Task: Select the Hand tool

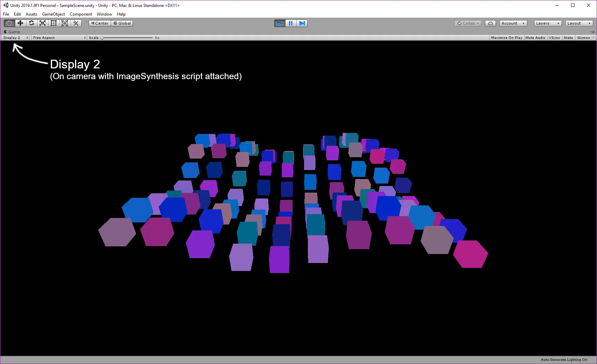Action: point(9,23)
